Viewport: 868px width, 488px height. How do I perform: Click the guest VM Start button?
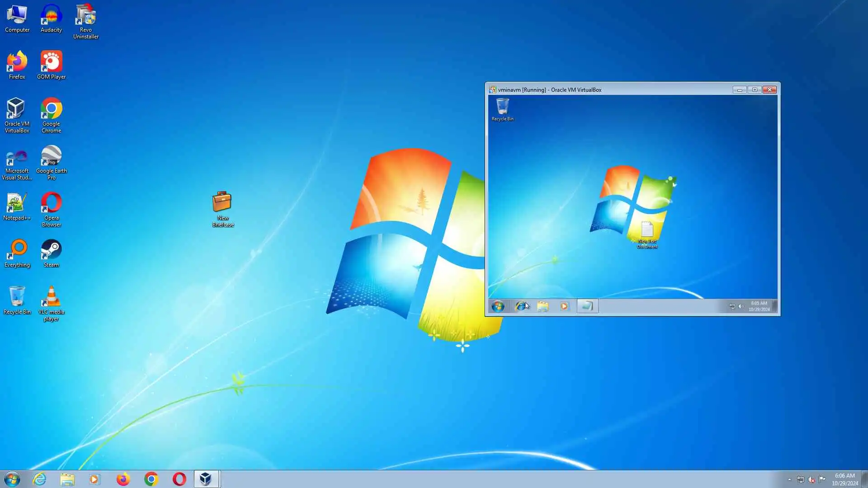(x=498, y=306)
